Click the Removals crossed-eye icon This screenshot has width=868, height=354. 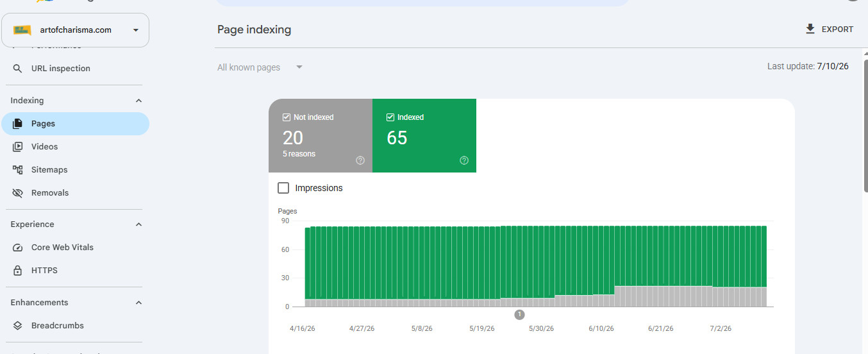click(18, 193)
